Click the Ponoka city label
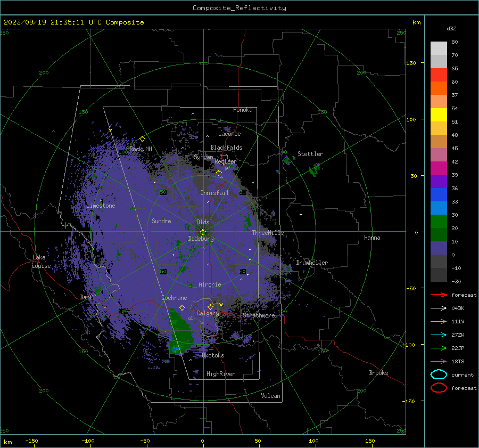 243,110
